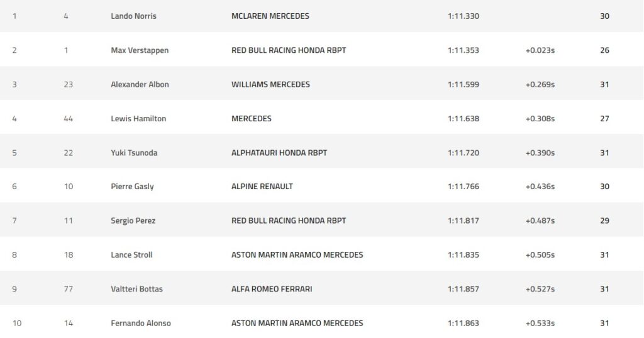
Task: Select the +0.533s gap for Alonso
Action: [540, 323]
